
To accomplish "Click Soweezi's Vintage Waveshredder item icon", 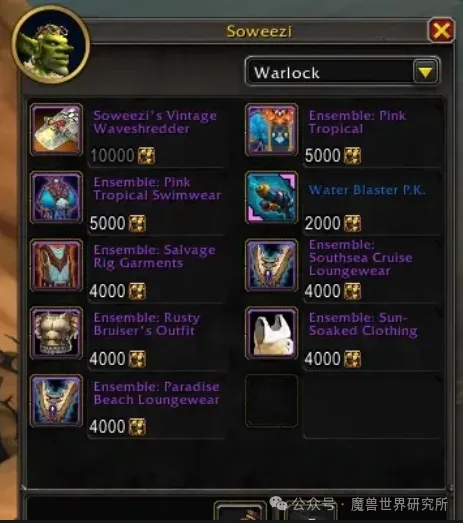I will tap(56, 130).
